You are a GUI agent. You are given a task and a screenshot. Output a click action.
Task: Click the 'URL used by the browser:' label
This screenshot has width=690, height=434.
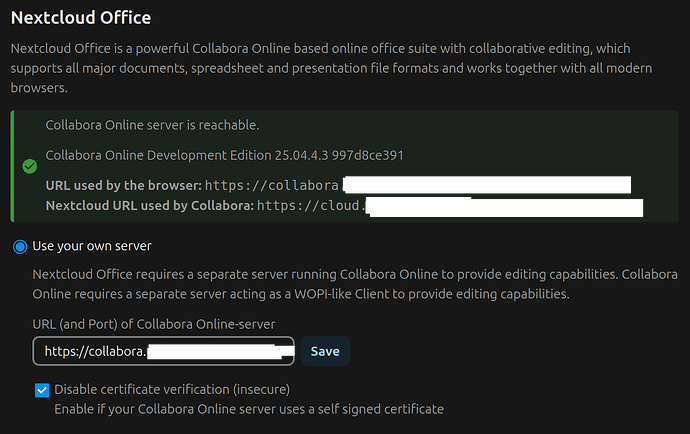124,185
